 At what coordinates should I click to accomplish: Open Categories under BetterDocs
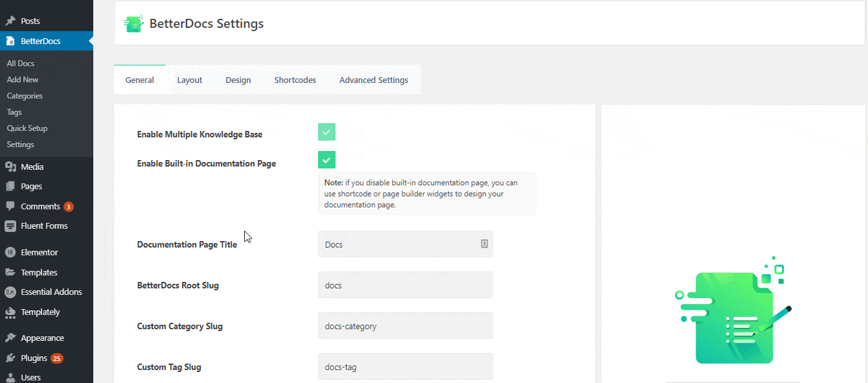pyautogui.click(x=25, y=96)
